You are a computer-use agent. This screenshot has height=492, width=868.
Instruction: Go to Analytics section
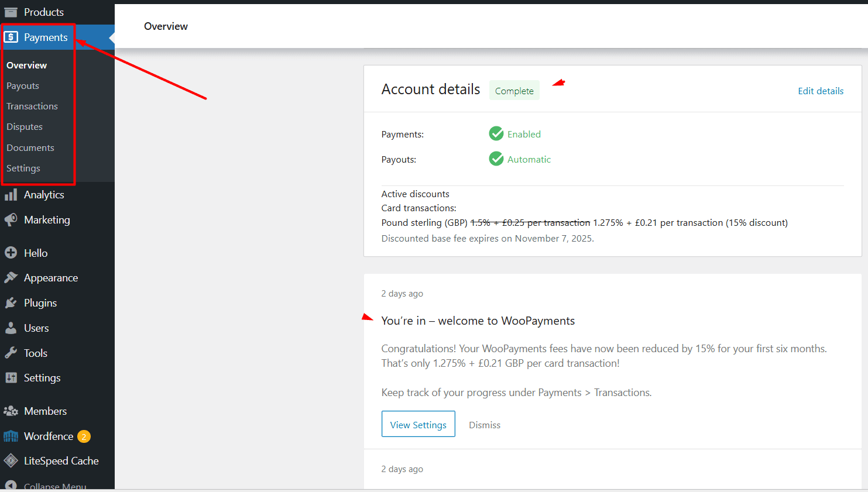pyautogui.click(x=44, y=195)
